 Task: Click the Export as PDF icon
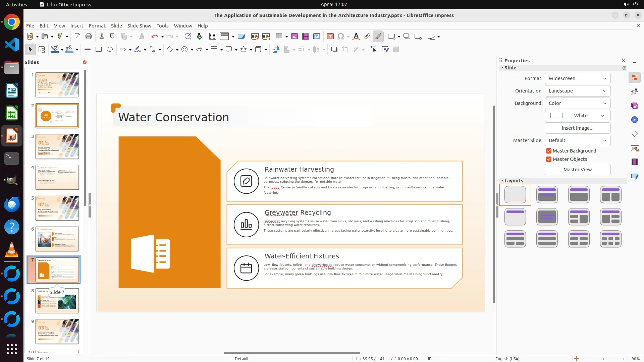[77, 37]
